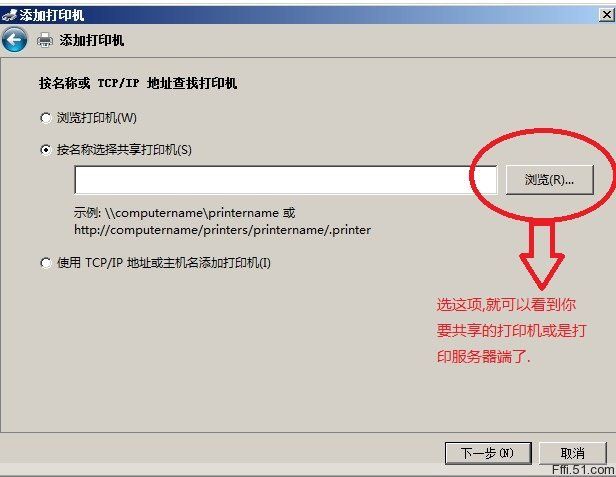Click the red annotation text 选这项,就可以看到你

pyautogui.click(x=506, y=305)
